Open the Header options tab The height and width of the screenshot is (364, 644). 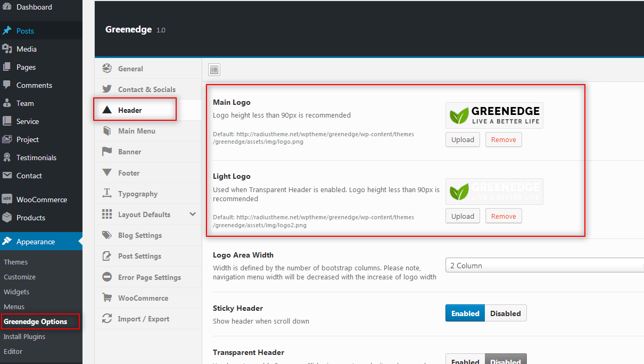pyautogui.click(x=148, y=110)
